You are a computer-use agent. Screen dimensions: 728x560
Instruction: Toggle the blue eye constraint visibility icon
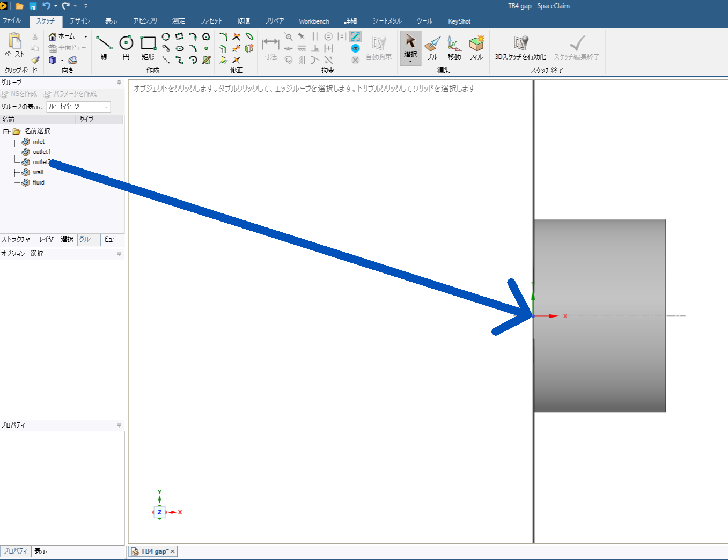355,48
